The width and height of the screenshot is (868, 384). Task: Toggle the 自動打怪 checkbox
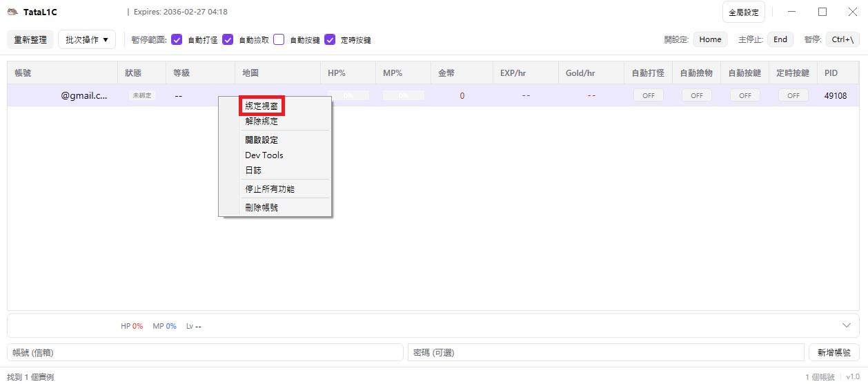tap(177, 40)
